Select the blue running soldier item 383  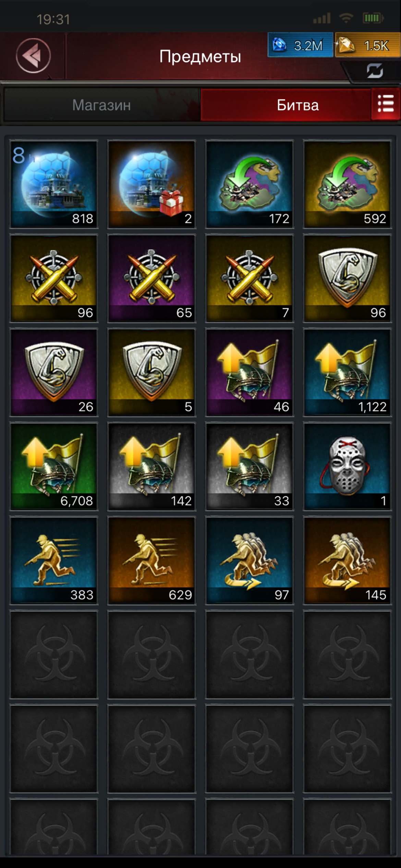click(x=54, y=560)
